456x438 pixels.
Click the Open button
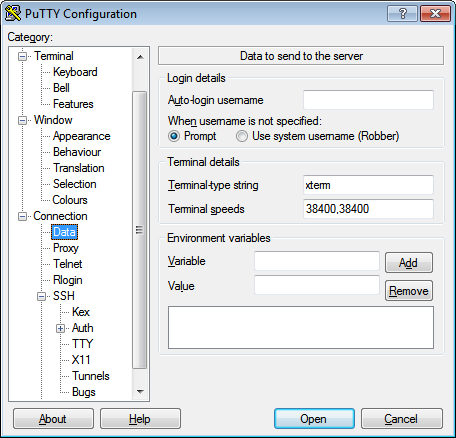[314, 419]
